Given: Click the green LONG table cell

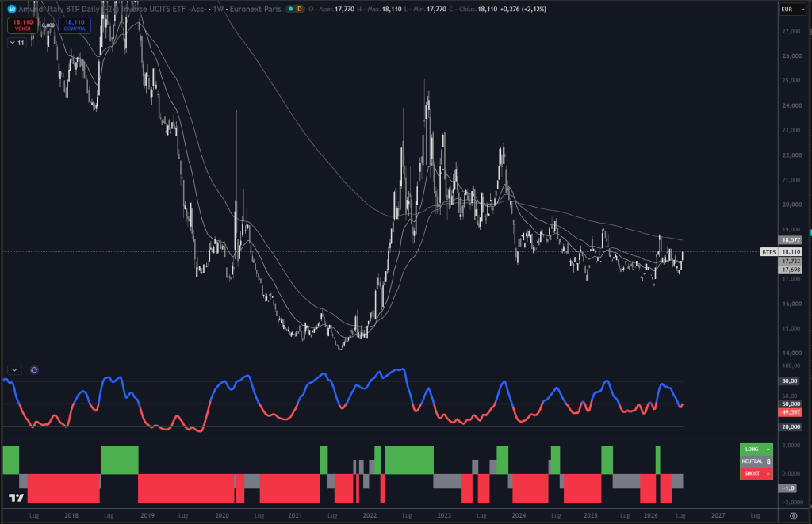Looking at the screenshot, I should pos(756,449).
